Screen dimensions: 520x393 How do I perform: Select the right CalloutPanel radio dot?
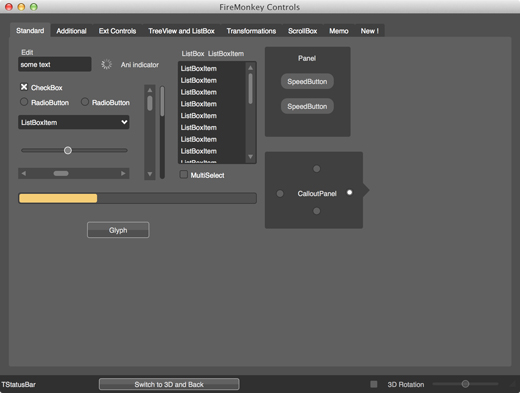click(x=349, y=192)
